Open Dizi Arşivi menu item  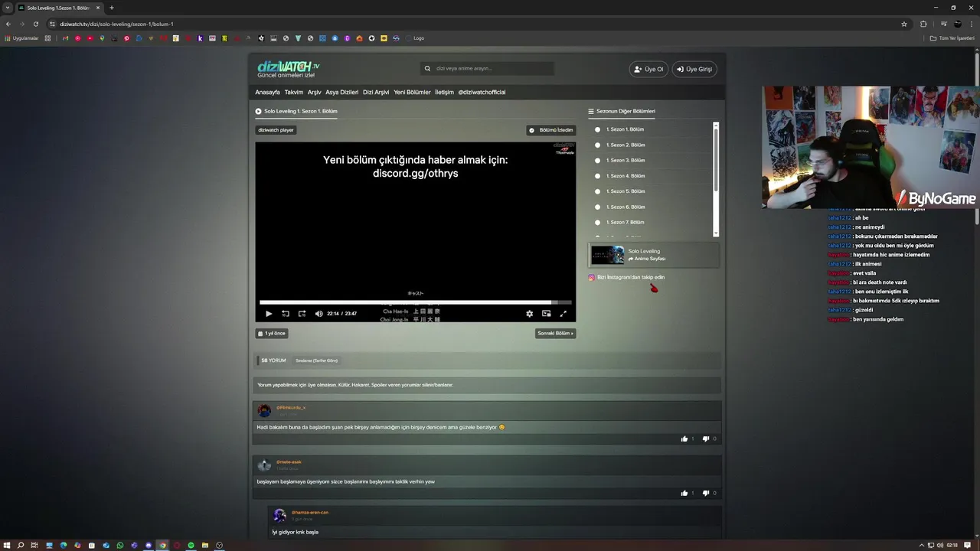pyautogui.click(x=376, y=92)
